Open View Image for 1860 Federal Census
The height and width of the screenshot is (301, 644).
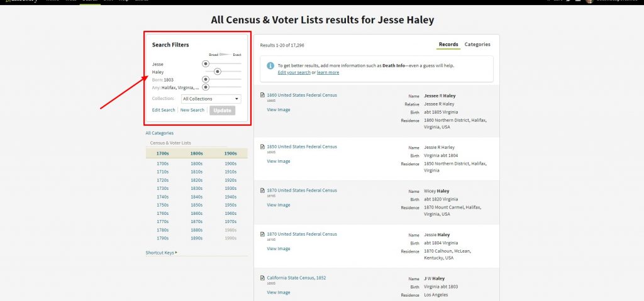tap(279, 109)
